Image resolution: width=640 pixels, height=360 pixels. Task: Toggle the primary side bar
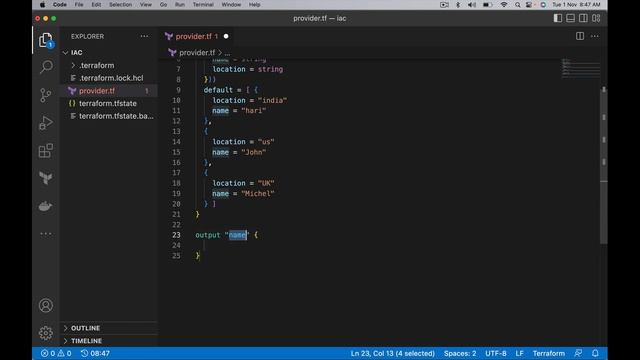(558, 18)
